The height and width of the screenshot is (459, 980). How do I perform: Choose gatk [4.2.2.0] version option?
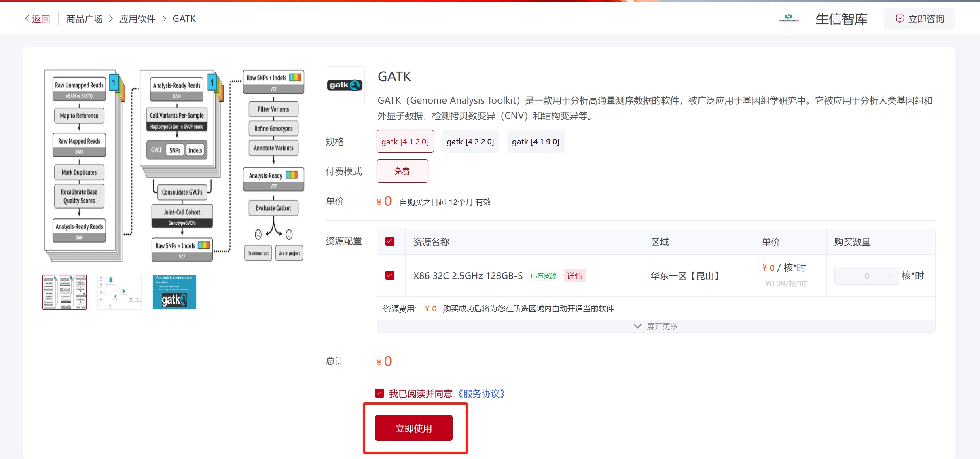470,142
